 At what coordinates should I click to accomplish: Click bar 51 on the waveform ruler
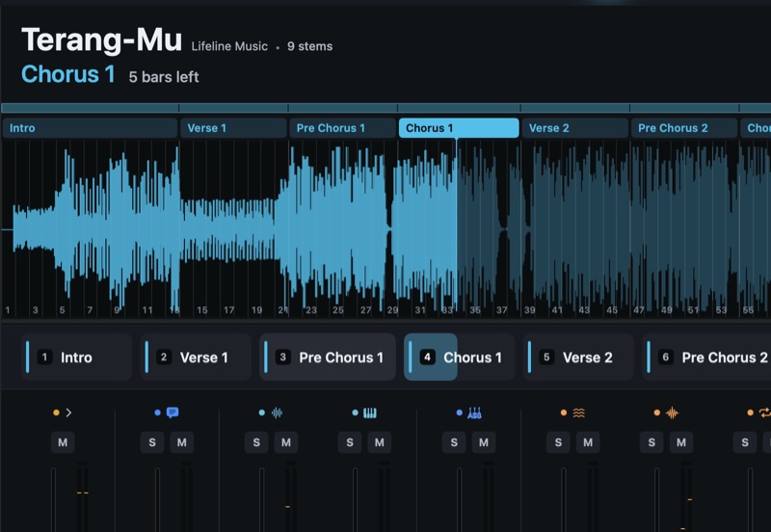tap(694, 310)
